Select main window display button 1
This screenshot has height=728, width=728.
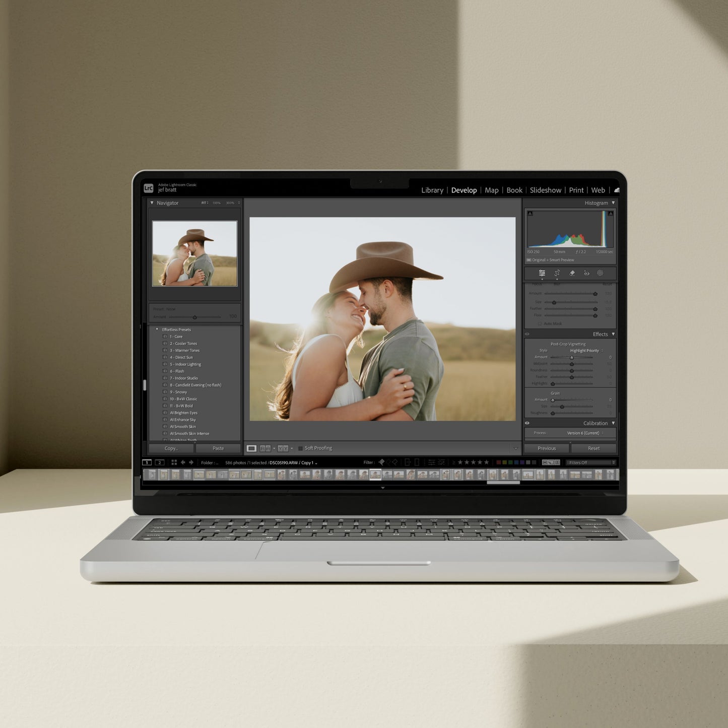coord(147,462)
